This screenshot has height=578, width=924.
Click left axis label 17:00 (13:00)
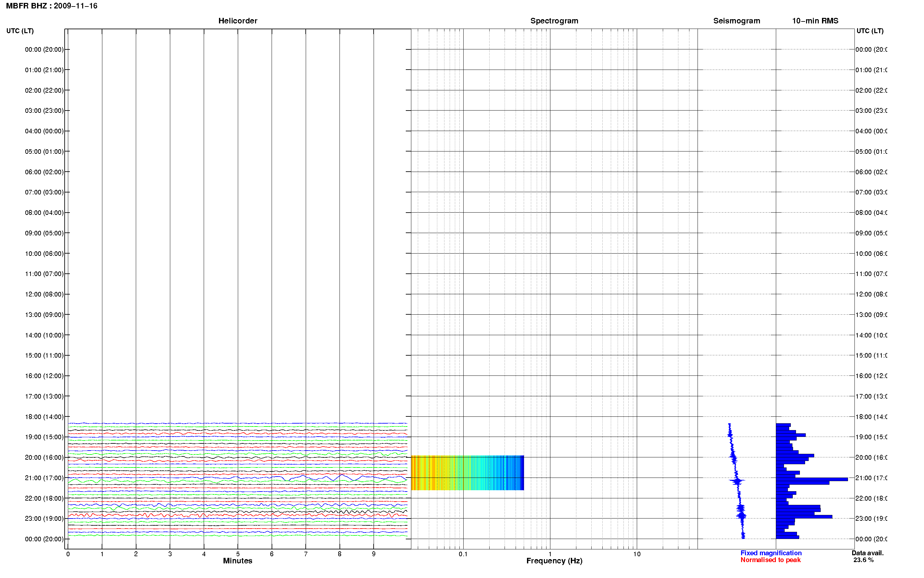(44, 396)
